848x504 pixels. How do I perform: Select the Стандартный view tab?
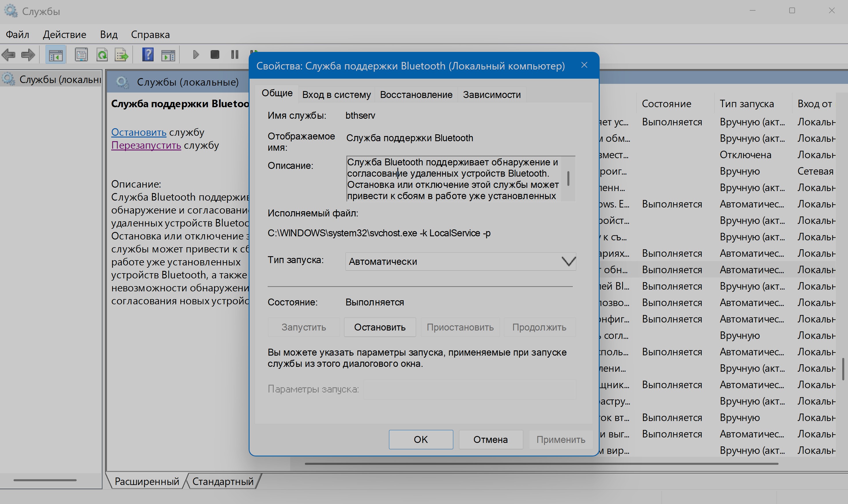click(223, 481)
